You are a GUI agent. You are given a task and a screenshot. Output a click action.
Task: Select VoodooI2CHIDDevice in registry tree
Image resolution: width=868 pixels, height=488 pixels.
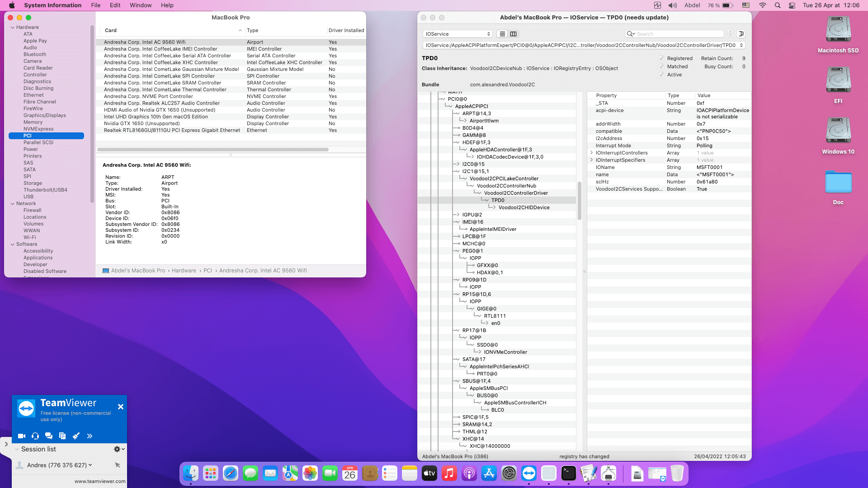[x=524, y=207]
